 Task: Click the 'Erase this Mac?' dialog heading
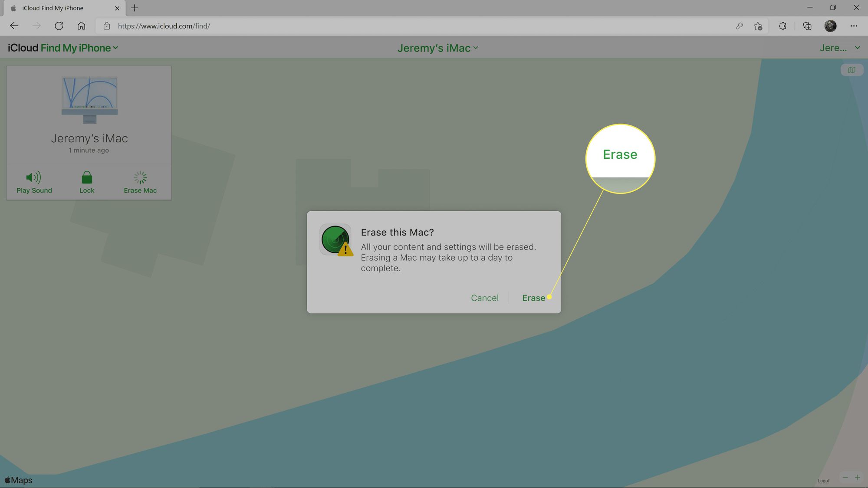tap(397, 233)
